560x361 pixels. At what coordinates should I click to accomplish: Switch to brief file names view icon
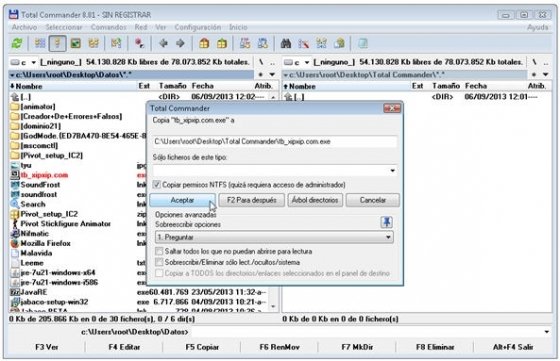(40, 43)
